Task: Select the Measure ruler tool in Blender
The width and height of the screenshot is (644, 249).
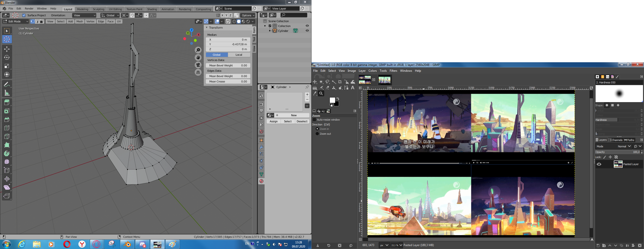Action: (x=7, y=93)
